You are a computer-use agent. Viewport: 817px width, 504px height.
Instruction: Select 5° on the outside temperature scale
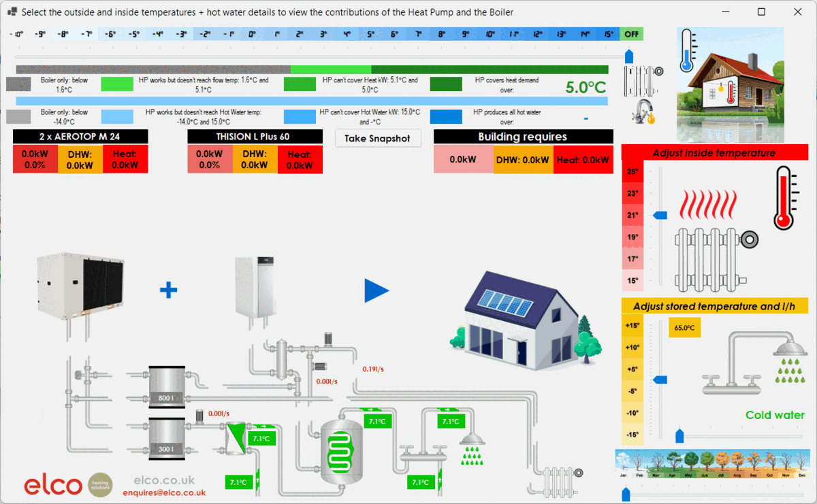click(370, 33)
